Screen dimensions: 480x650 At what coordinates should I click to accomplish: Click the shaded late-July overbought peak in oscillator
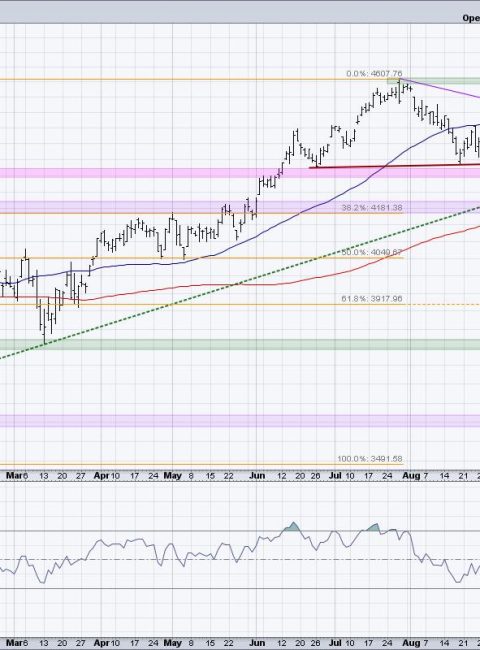point(372,528)
